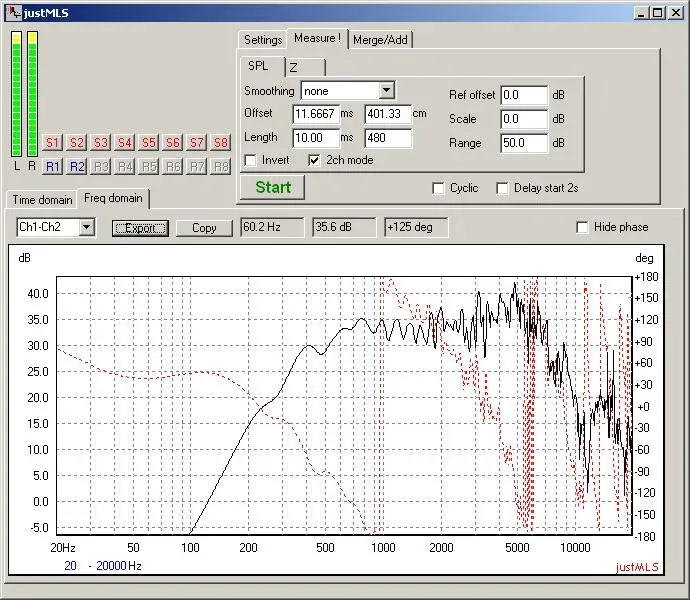Select store slot S7
This screenshot has height=600, width=690.
click(x=197, y=143)
